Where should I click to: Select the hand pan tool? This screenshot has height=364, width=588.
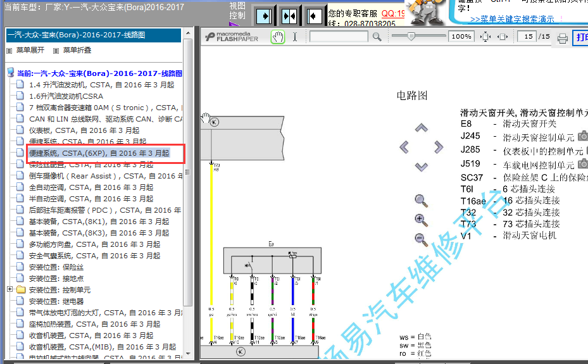[x=277, y=37]
